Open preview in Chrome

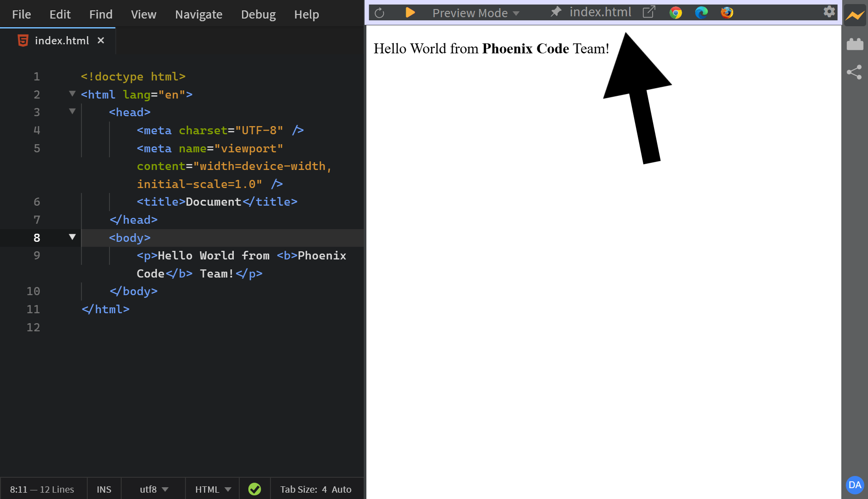click(x=676, y=13)
